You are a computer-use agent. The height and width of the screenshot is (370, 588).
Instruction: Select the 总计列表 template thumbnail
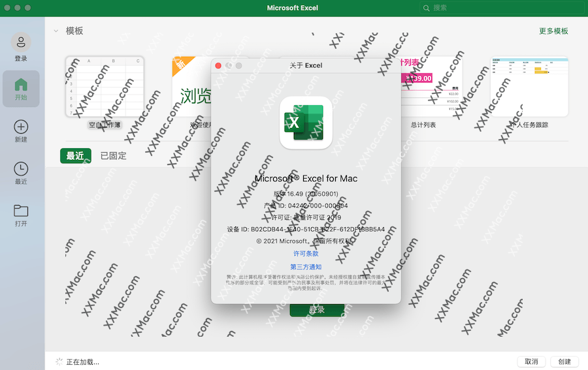431,87
